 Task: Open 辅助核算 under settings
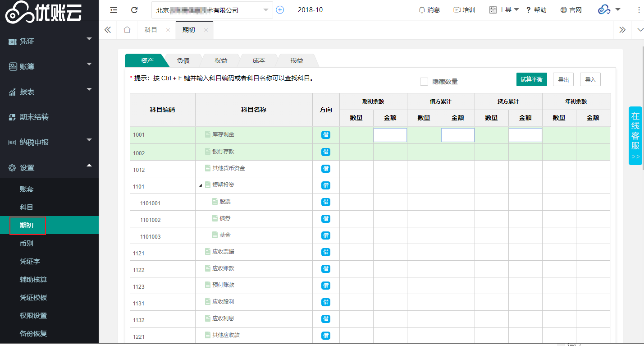(x=33, y=279)
